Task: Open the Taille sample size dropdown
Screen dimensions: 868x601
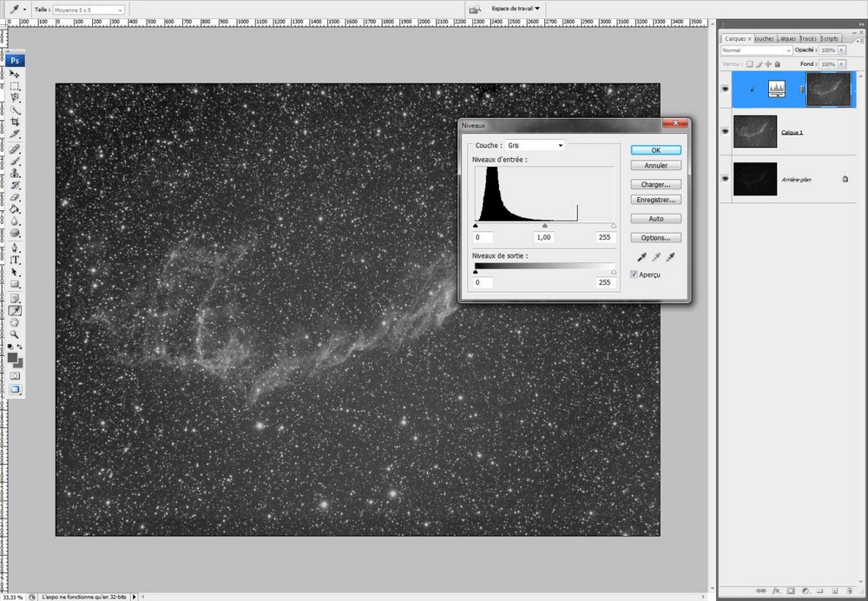Action: pos(88,10)
